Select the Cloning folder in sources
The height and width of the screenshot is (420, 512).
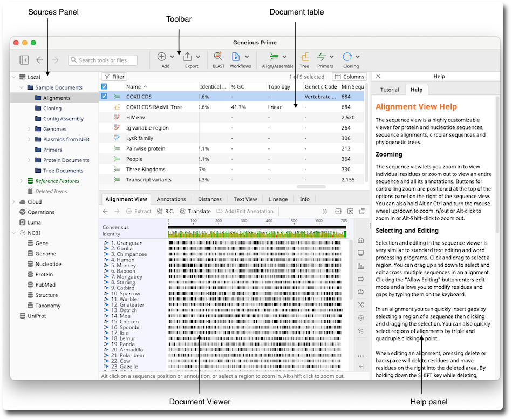pyautogui.click(x=52, y=108)
